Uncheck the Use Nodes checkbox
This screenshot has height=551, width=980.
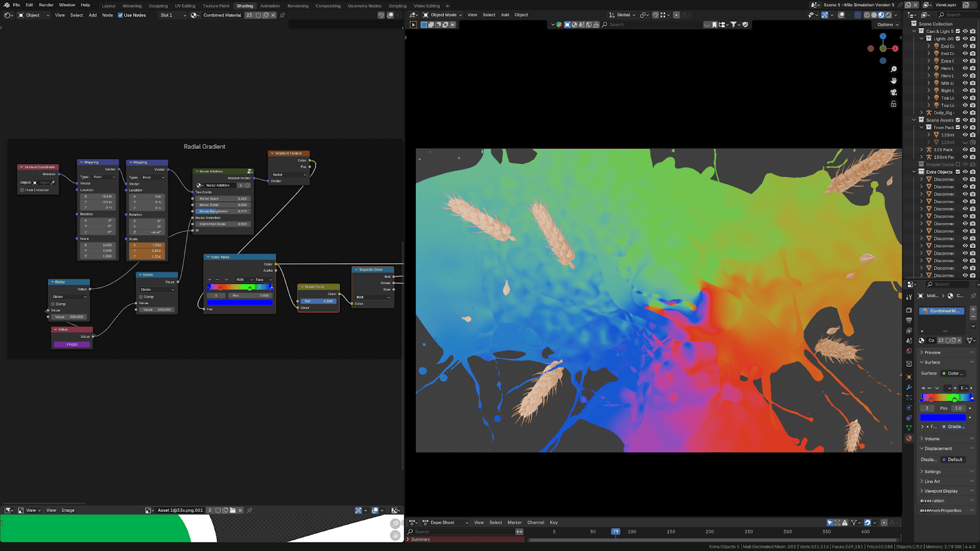121,15
